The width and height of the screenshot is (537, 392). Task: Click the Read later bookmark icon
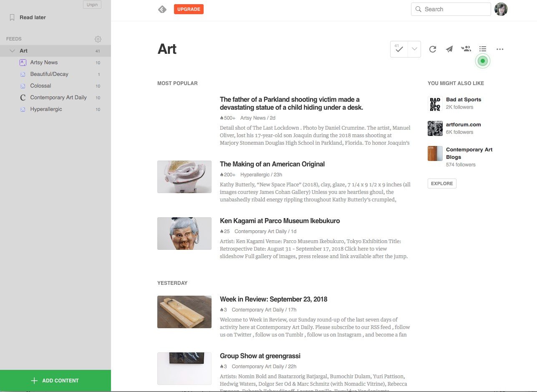pyautogui.click(x=12, y=18)
